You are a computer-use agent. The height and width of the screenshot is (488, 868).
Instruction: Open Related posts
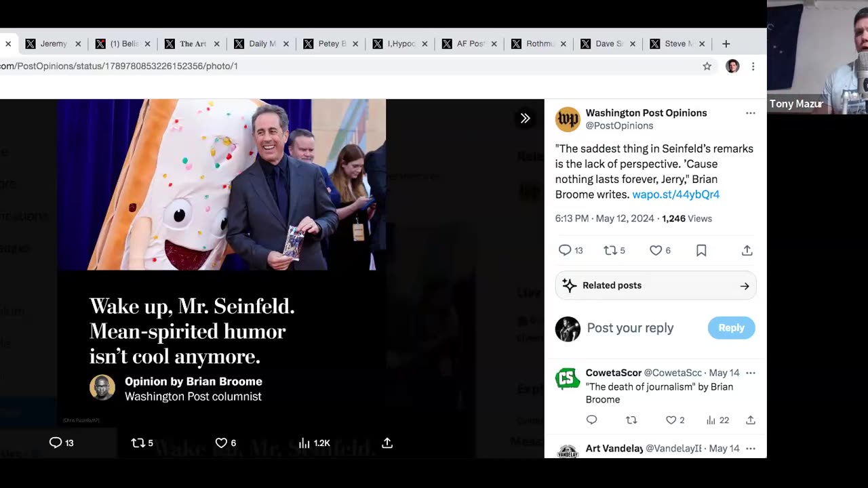tap(656, 285)
